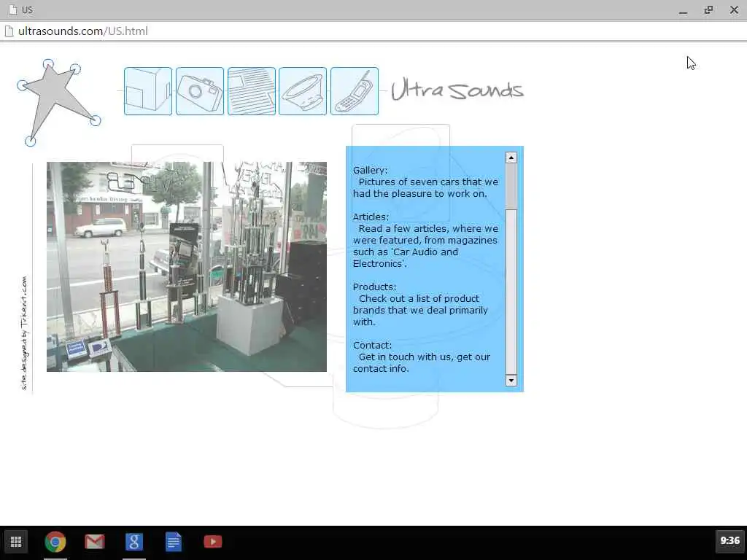The image size is (747, 560).
Task: Select the US tab title
Action: 27,10
